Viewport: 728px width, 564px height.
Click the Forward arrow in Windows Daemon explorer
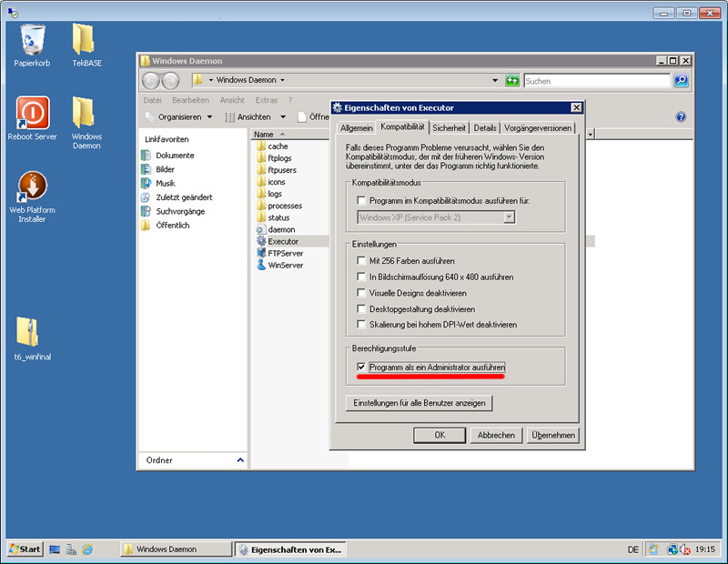(x=170, y=81)
